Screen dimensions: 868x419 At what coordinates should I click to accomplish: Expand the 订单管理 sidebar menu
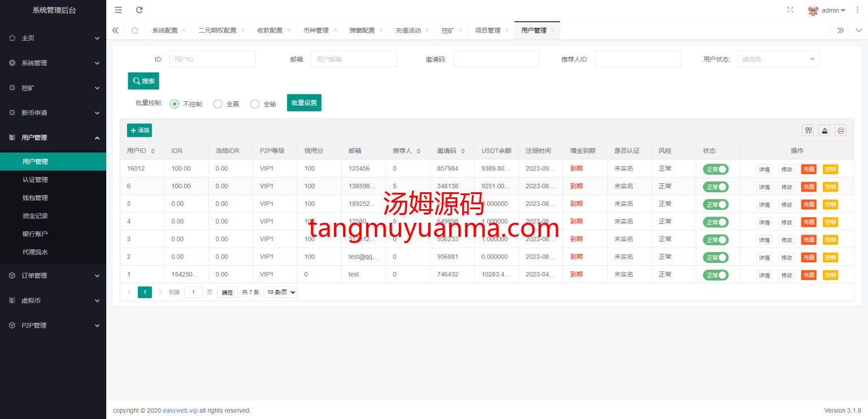coord(53,276)
